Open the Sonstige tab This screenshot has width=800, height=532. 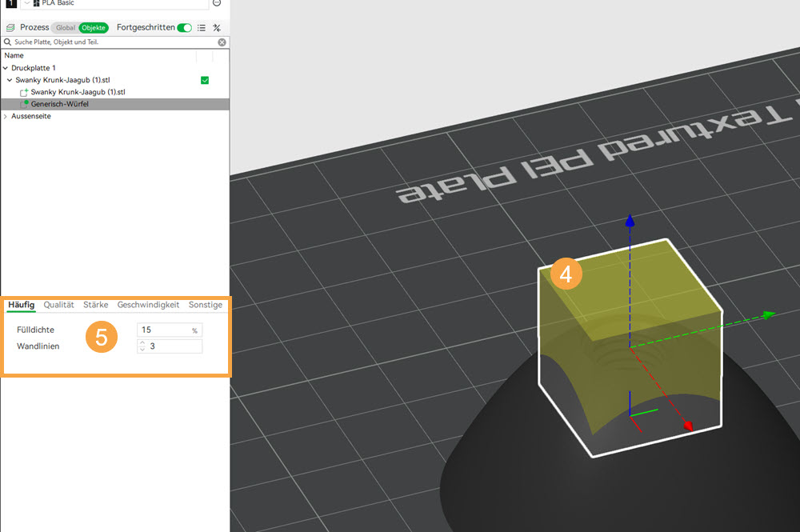click(205, 305)
